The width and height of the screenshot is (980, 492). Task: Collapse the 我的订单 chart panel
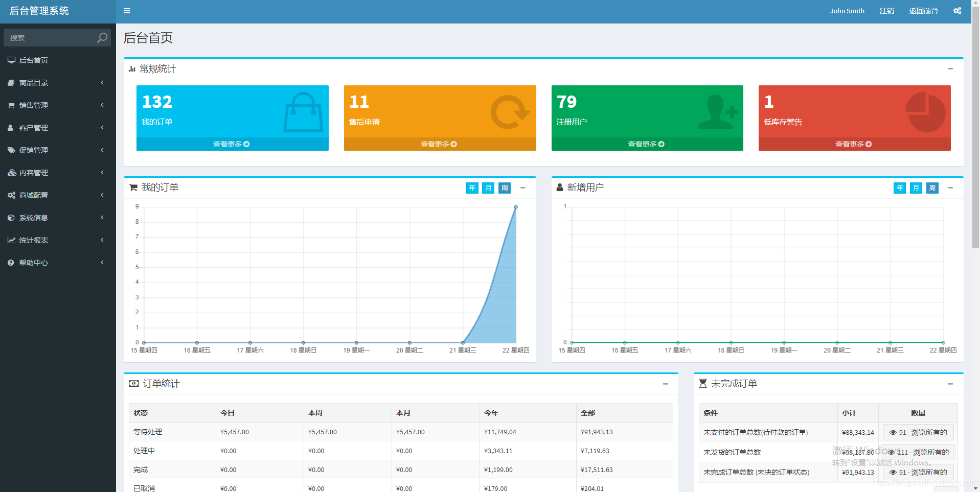coord(523,188)
